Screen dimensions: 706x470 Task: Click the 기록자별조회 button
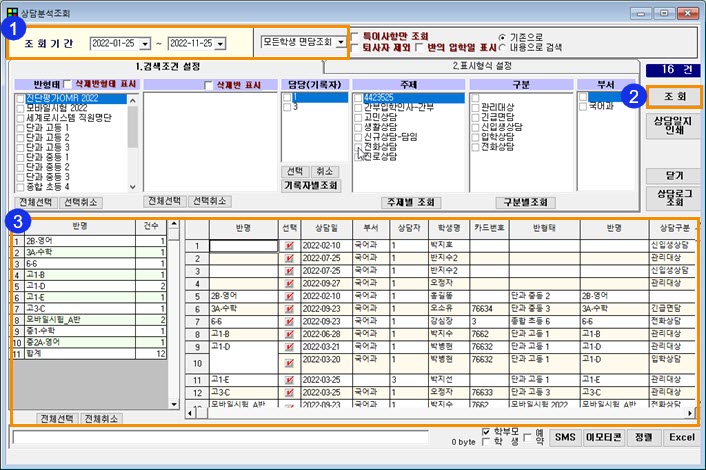311,185
